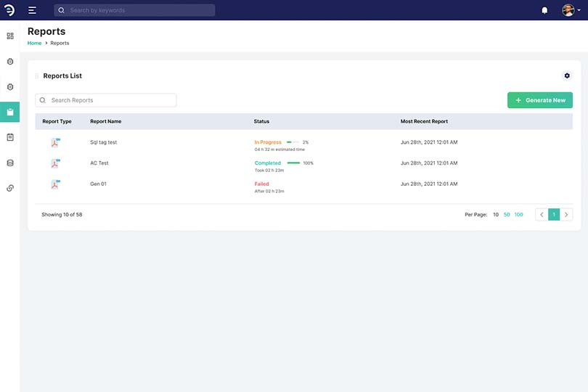Go to next page arrow in pagination

tap(566, 215)
